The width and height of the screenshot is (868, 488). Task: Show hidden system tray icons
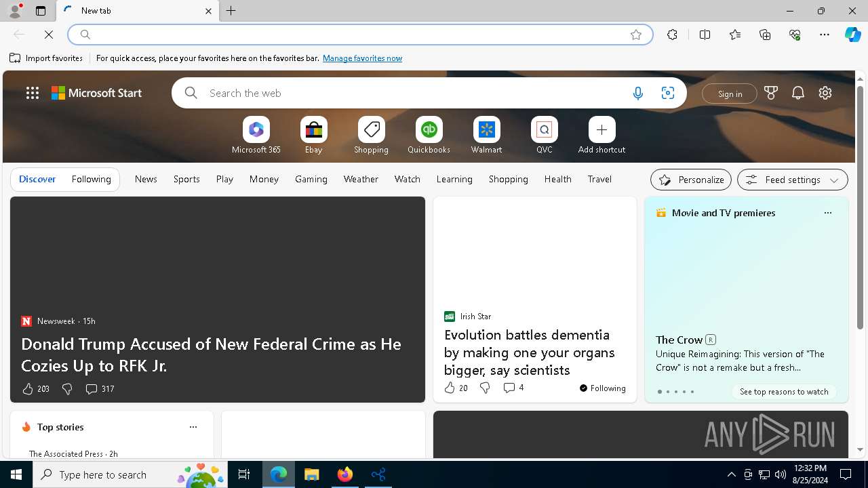(731, 474)
